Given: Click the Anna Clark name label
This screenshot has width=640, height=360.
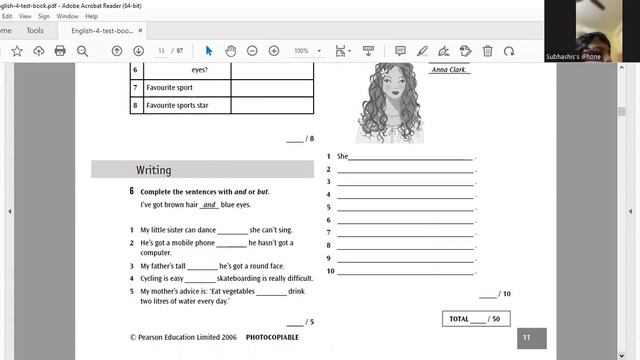Looking at the screenshot, I should (449, 69).
